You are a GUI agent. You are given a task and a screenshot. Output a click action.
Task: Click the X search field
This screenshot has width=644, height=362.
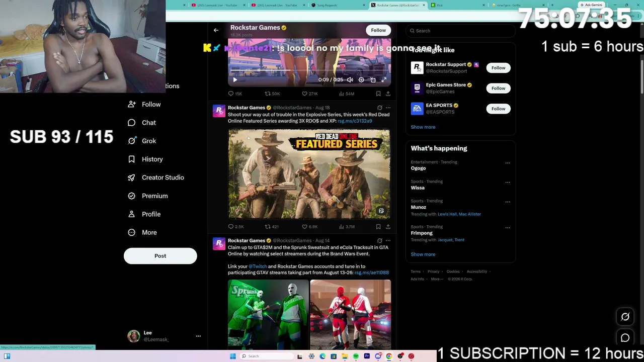[x=460, y=31]
